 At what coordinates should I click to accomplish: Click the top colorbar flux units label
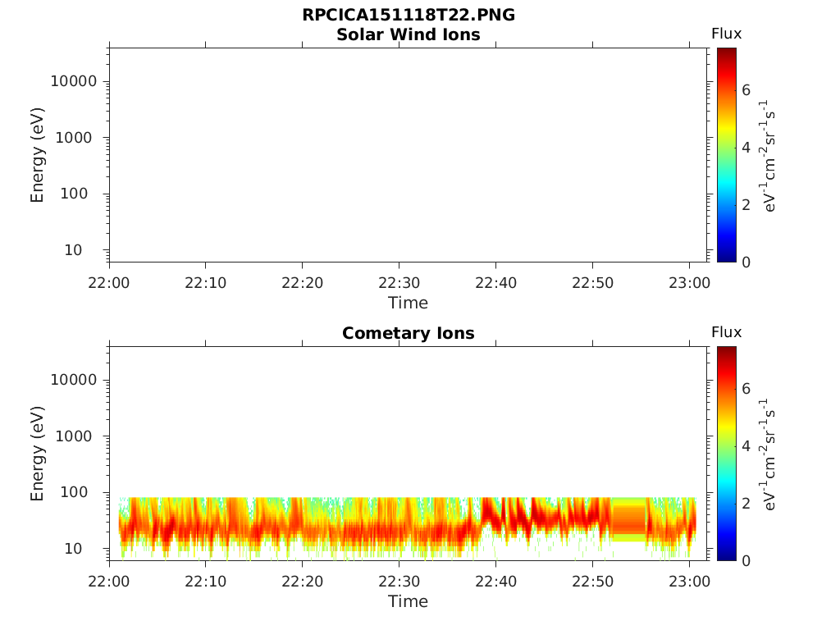[767, 156]
